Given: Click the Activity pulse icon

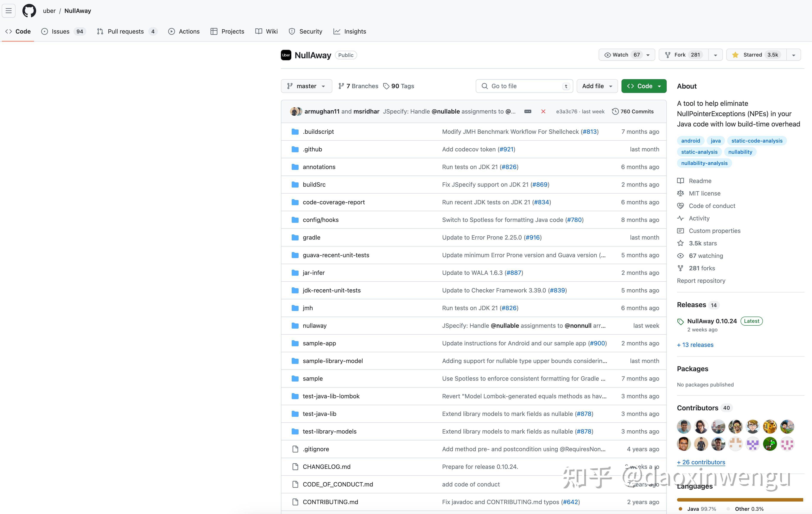Looking at the screenshot, I should click(680, 218).
